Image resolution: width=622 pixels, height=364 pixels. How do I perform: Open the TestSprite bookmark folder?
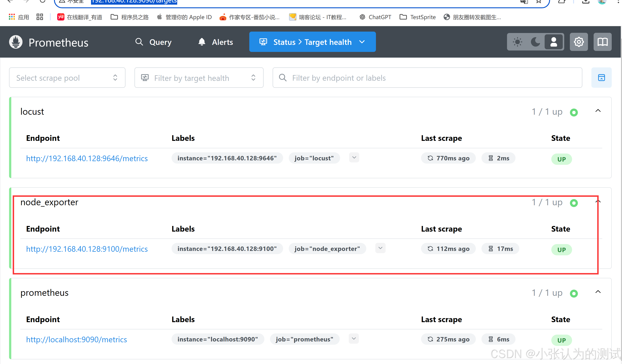[417, 17]
